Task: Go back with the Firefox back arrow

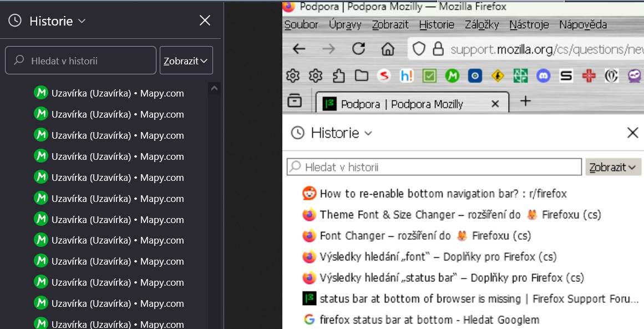Action: (x=298, y=49)
